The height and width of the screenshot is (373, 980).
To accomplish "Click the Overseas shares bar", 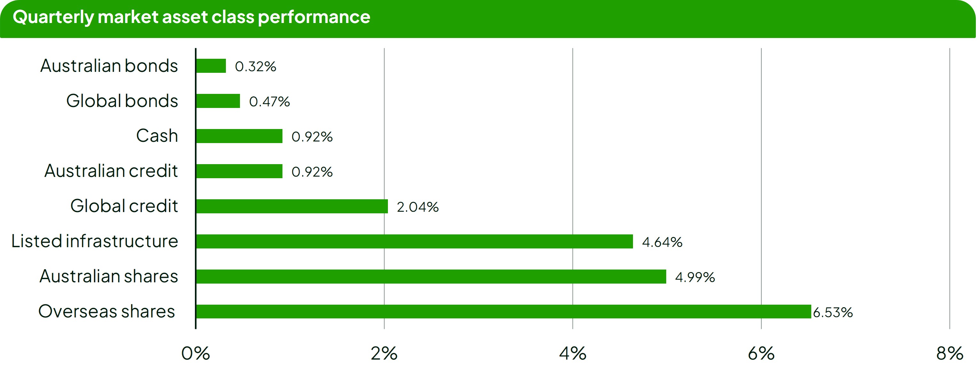I will (x=503, y=311).
